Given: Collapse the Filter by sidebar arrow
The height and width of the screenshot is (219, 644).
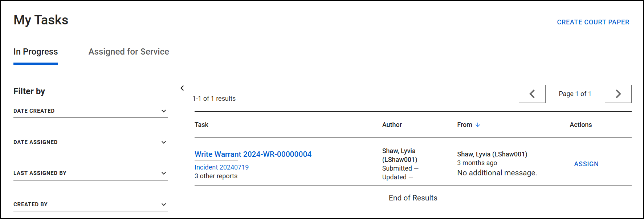Looking at the screenshot, I should 182,88.
